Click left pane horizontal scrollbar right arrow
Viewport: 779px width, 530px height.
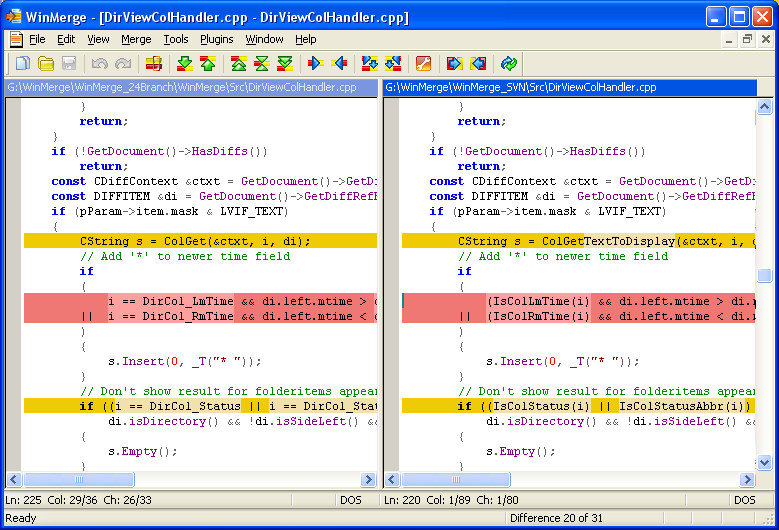(368, 480)
